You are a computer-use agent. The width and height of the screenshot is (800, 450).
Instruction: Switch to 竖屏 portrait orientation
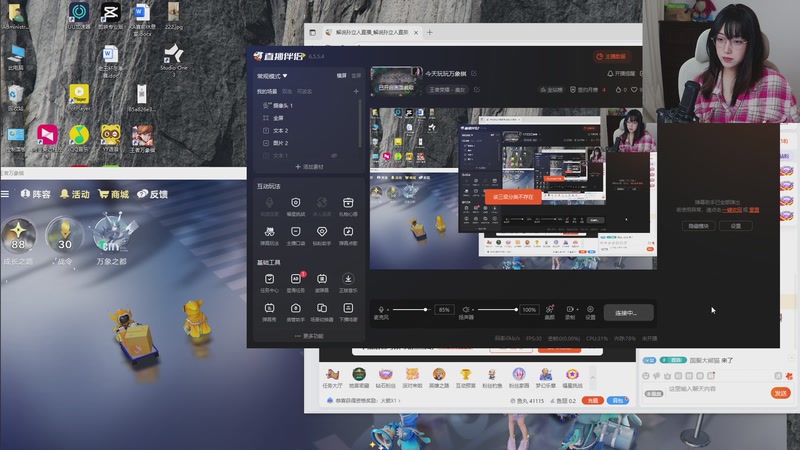coord(356,76)
